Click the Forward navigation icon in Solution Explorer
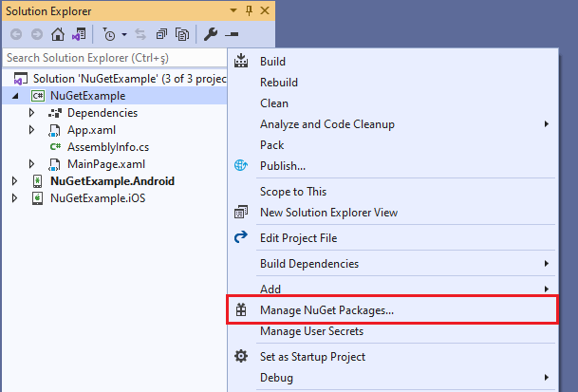Viewport: 578px width, 392px height. [37, 34]
